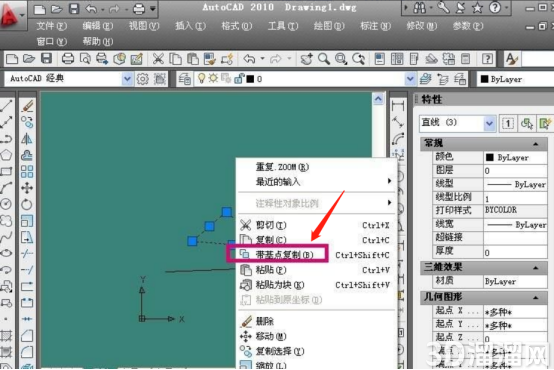The image size is (554, 370).
Task: Open the 绘图(D) menu
Action: coord(329,26)
